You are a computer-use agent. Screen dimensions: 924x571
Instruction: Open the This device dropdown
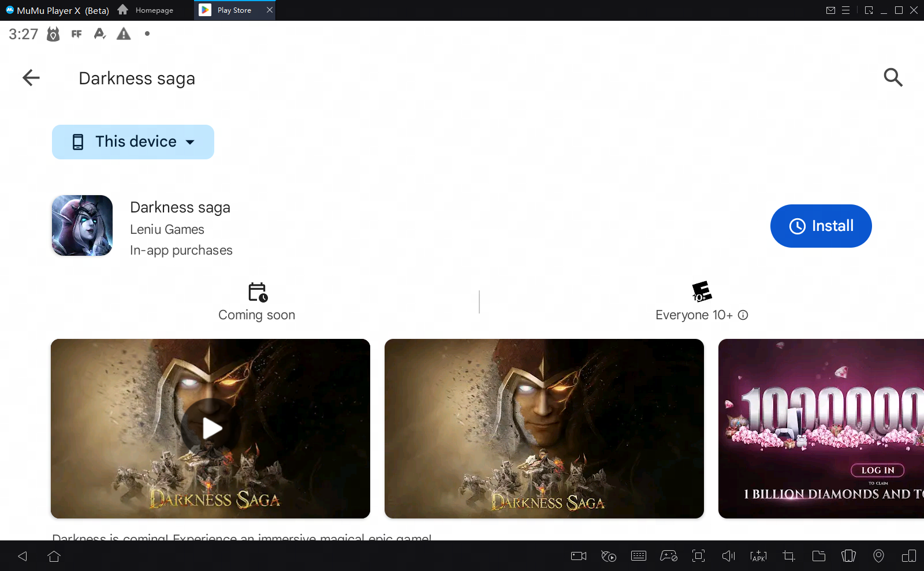[133, 141]
